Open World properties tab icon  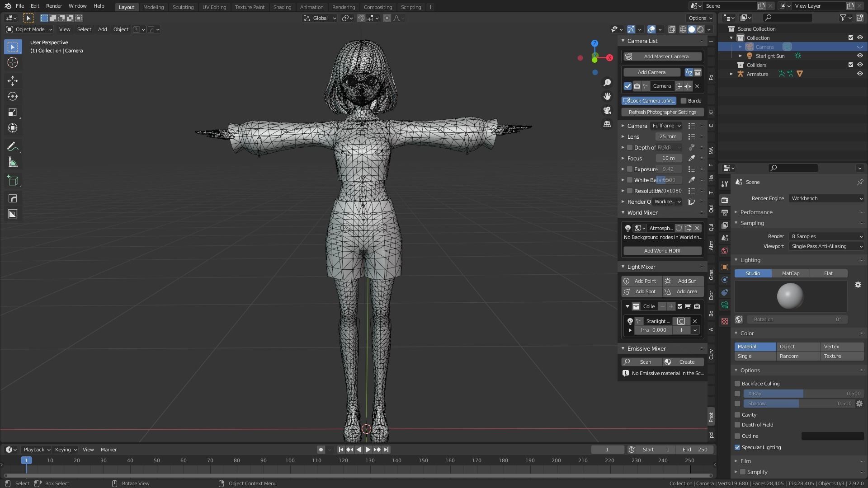(725, 251)
